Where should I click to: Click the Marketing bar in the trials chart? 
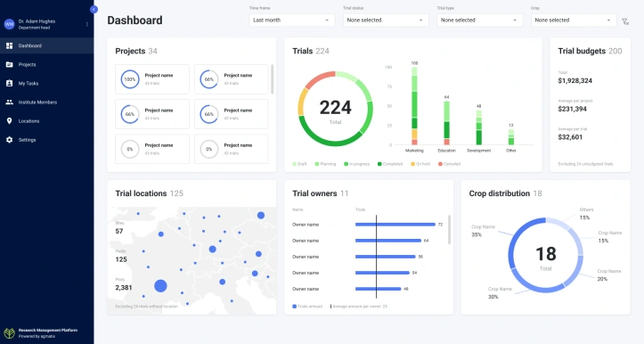click(414, 106)
